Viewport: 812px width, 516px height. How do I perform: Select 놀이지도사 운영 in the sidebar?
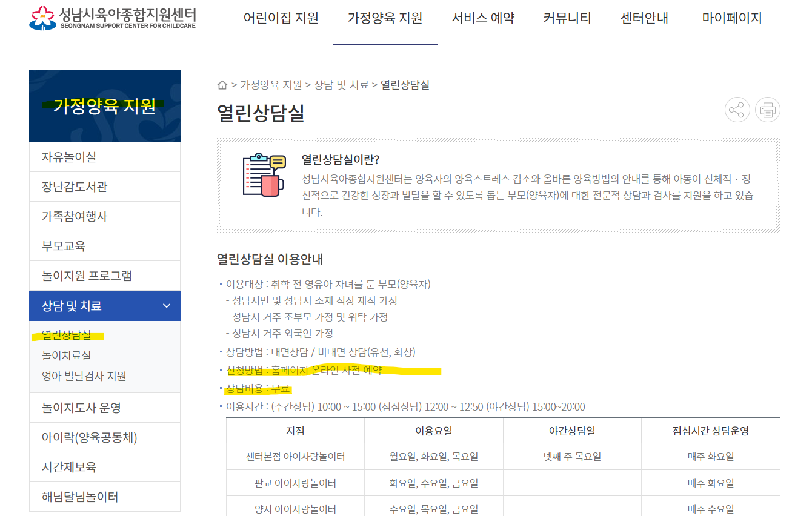click(x=105, y=408)
